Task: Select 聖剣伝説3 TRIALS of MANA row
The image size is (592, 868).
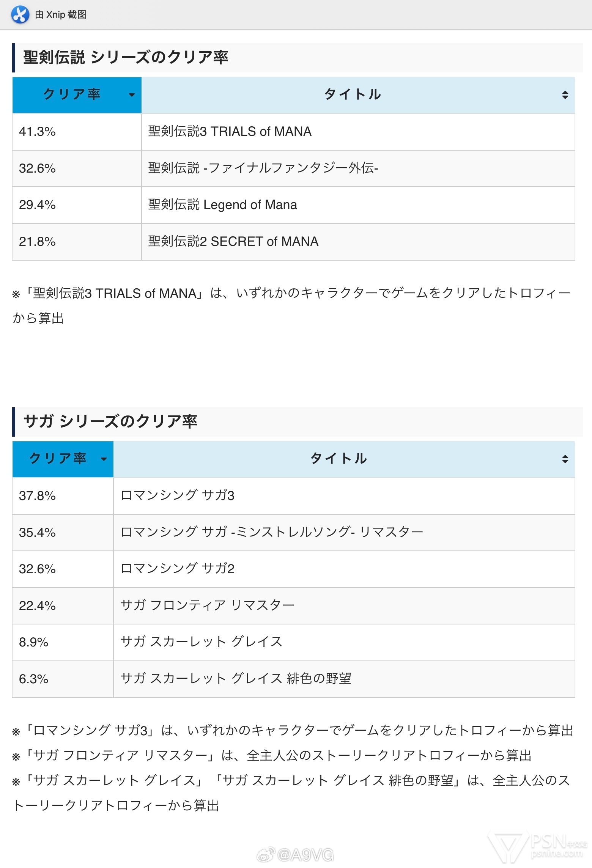Action: pos(293,132)
